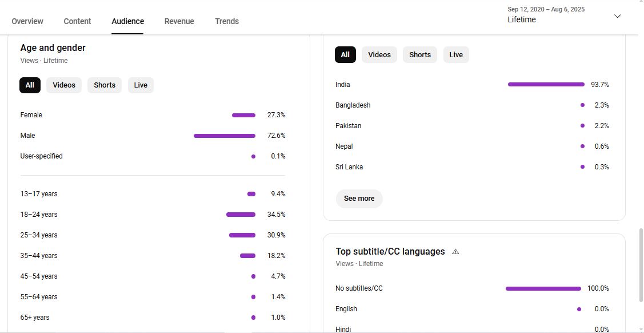Click the Male 72.6% bar
Image resolution: width=644 pixels, height=333 pixels.
point(224,136)
